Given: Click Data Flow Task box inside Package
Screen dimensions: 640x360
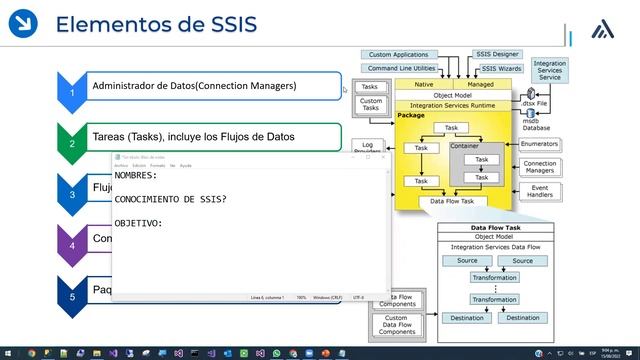Looking at the screenshot, I should coord(452,201).
